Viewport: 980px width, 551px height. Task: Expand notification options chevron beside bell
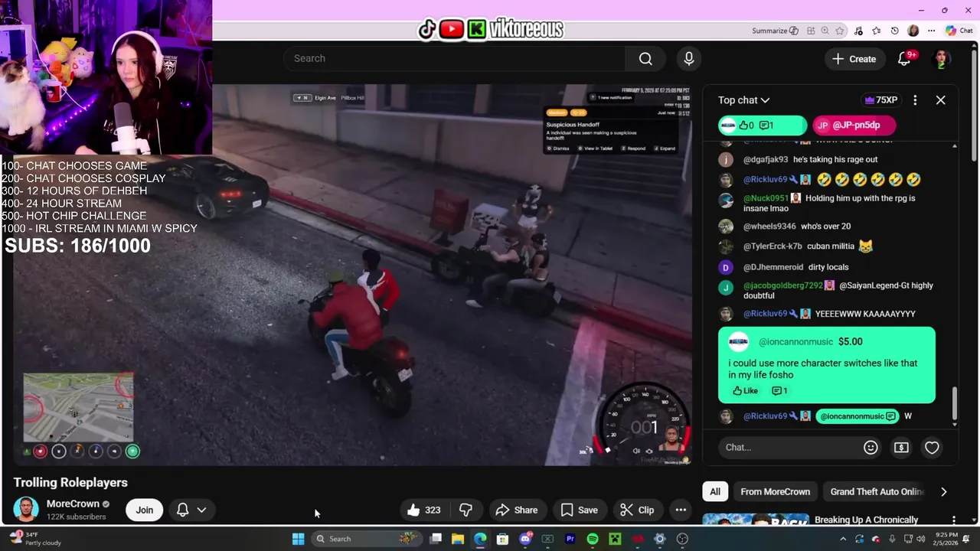click(201, 510)
